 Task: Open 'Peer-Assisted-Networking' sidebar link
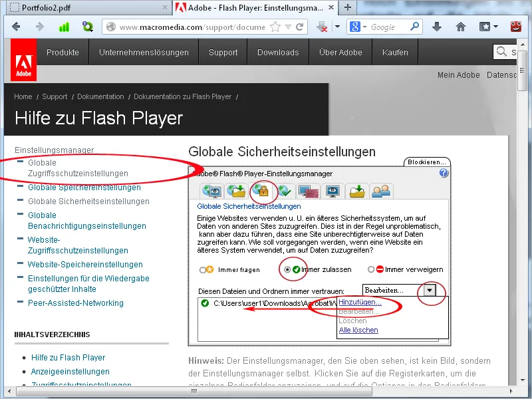point(76,303)
